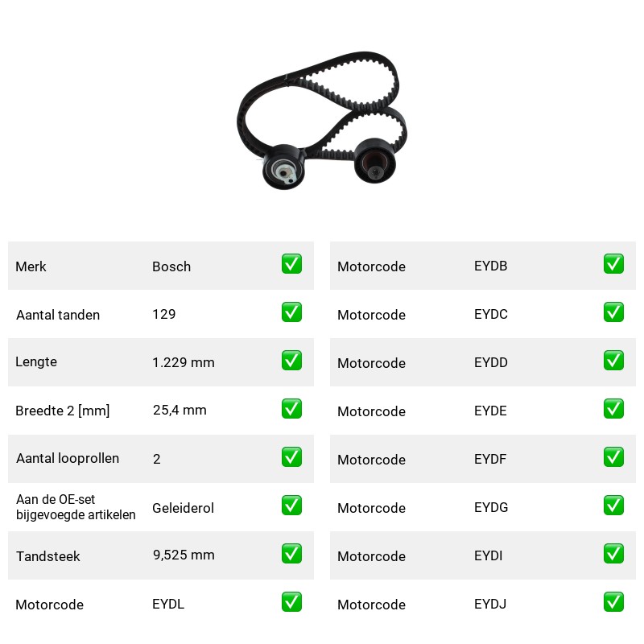Click the checkmark for Breedte 25,4 mm
This screenshot has width=644, height=644.
[x=291, y=409]
